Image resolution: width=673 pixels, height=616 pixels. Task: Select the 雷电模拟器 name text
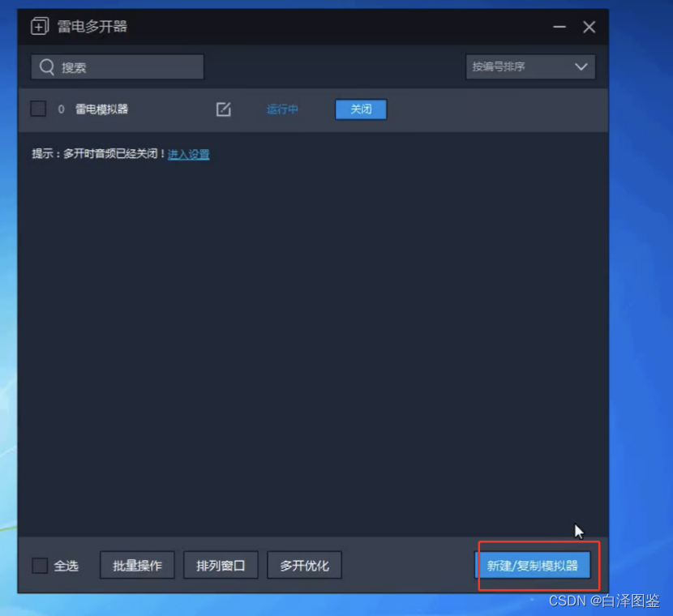[101, 109]
